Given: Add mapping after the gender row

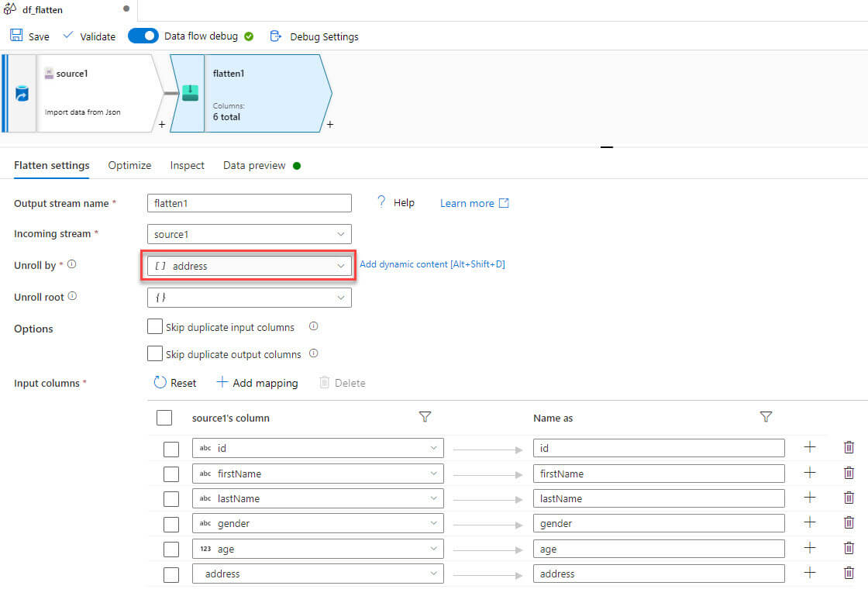Looking at the screenshot, I should 810,522.
